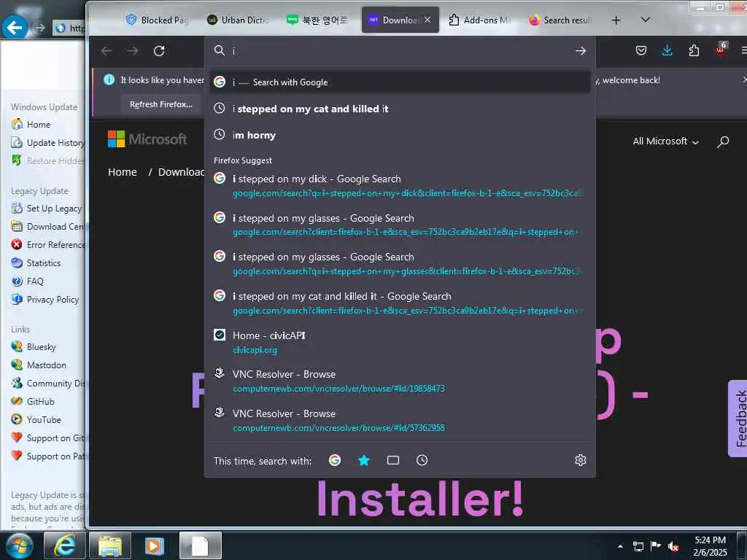Image resolution: width=747 pixels, height=560 pixels.
Task: Open VNC Resolver entry with id 19858473
Action: [400, 381]
